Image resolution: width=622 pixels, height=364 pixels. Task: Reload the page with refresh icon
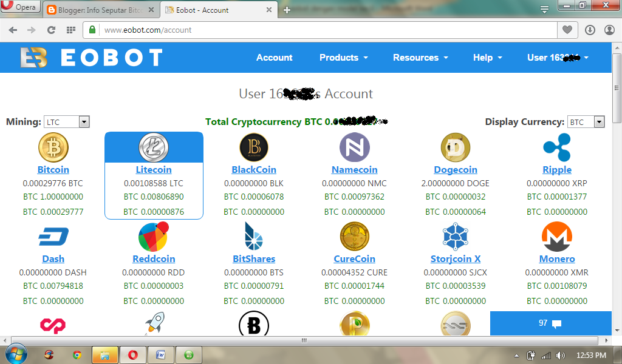coord(51,30)
